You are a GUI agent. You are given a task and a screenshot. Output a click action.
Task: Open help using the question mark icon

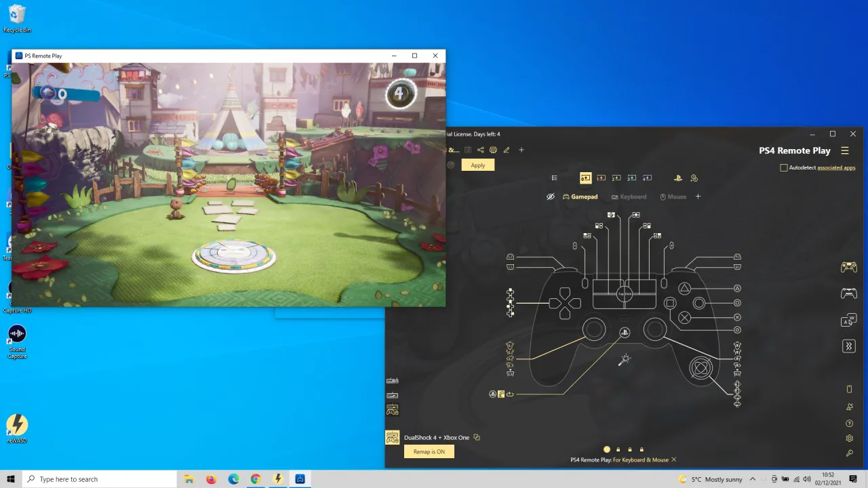[849, 423]
